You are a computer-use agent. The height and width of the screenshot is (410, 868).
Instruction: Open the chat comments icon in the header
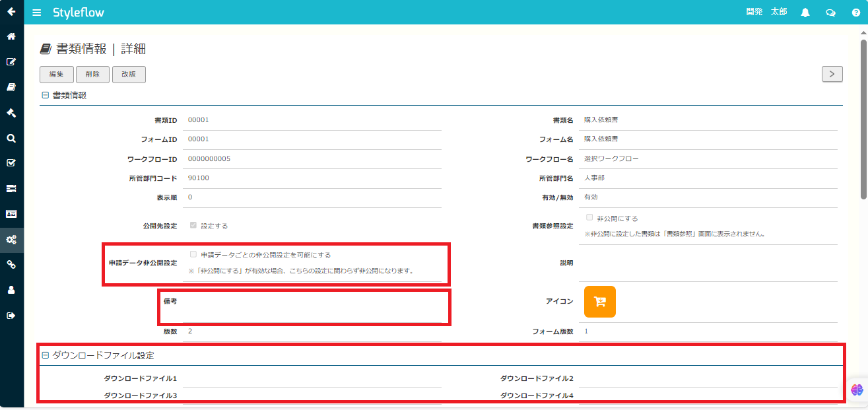[x=830, y=13]
